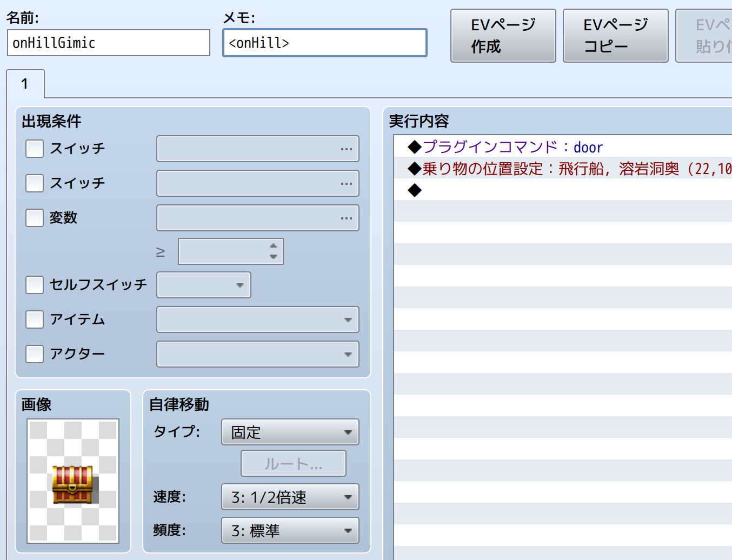Open the タイプ dropdown showing 固定

click(x=290, y=432)
